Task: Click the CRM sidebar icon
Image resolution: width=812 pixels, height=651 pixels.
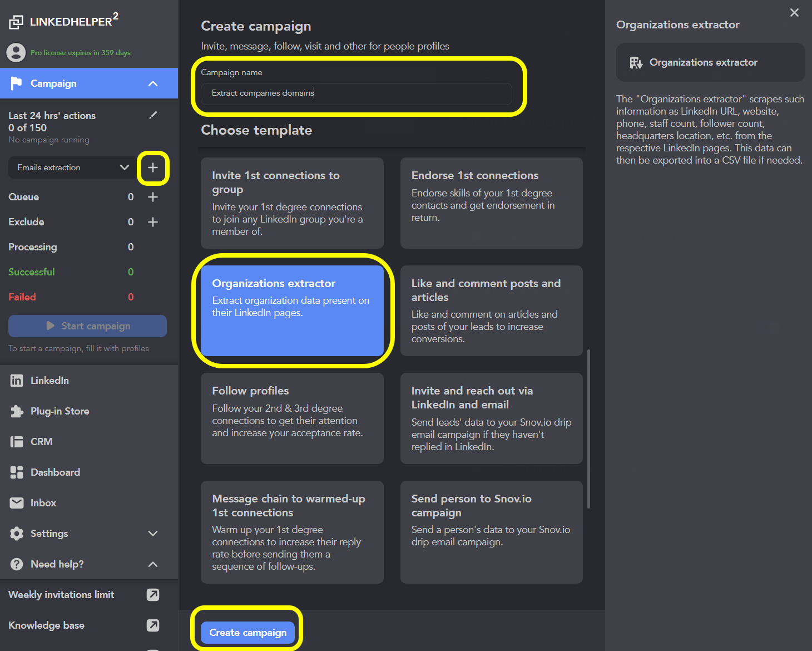Action: [x=17, y=442]
